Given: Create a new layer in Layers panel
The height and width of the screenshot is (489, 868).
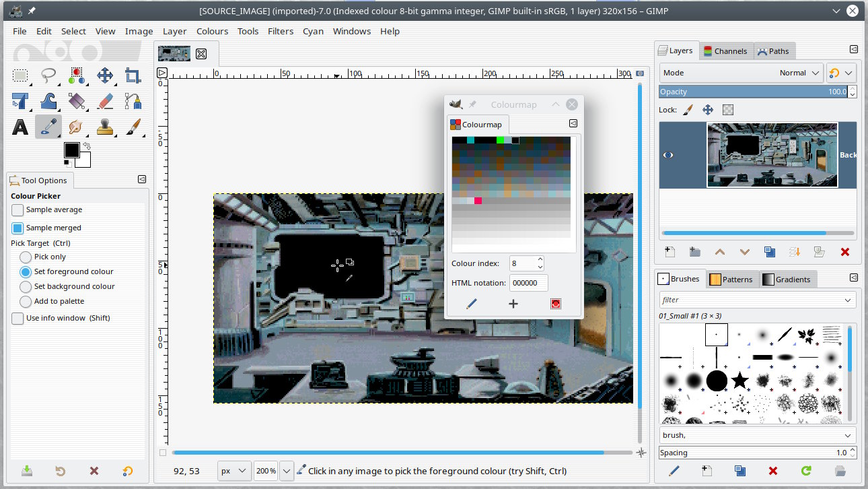Looking at the screenshot, I should (x=670, y=252).
